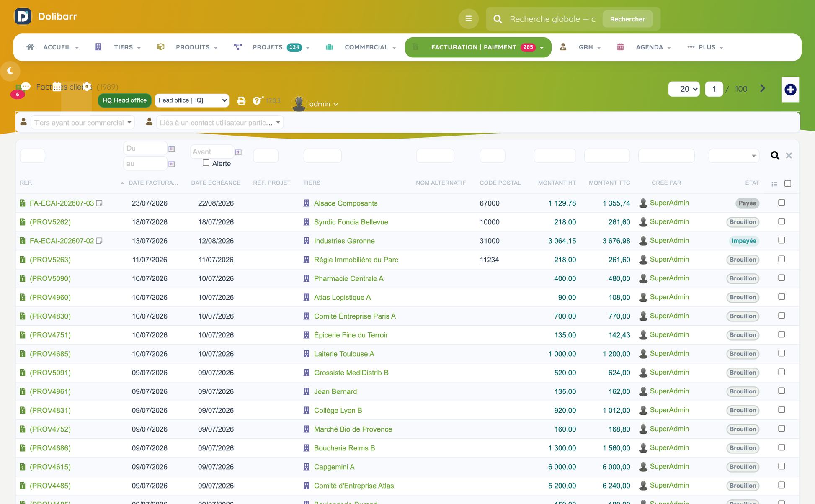
Task: Open invoice FA-ECAI-202607-03
Action: pyautogui.click(x=62, y=203)
